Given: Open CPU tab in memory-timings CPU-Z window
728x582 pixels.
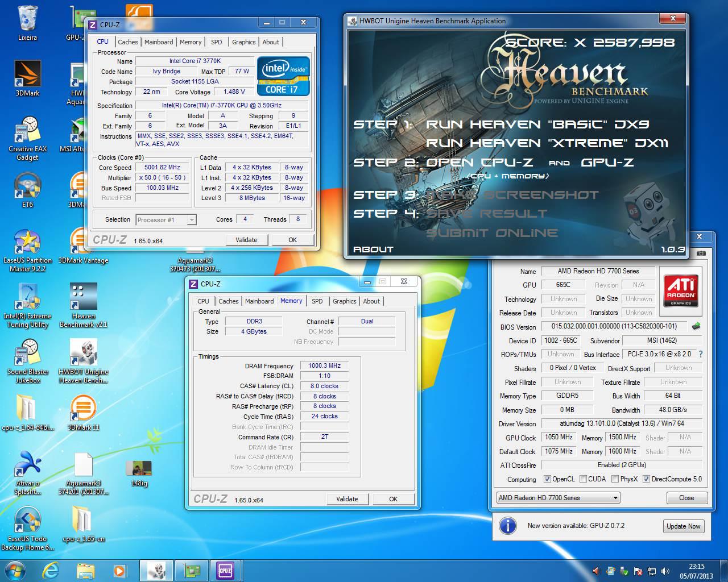Looking at the screenshot, I should (203, 301).
